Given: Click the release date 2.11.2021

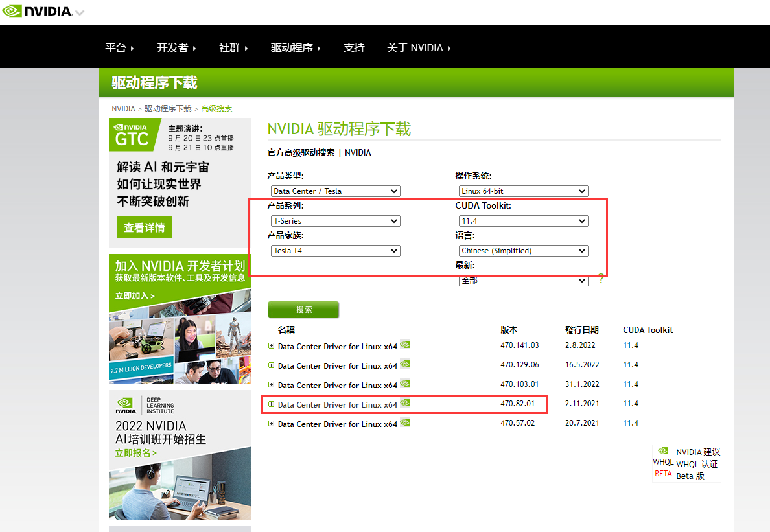Looking at the screenshot, I should 582,404.
